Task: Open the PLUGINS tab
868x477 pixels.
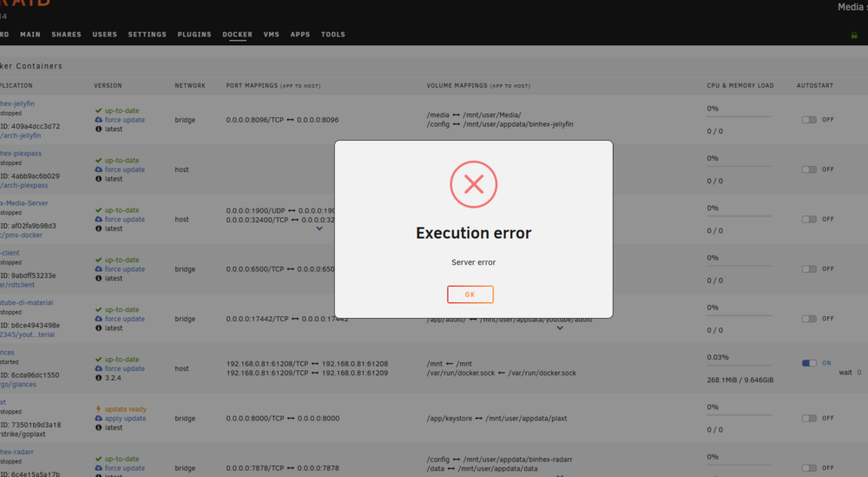Action: pos(194,35)
